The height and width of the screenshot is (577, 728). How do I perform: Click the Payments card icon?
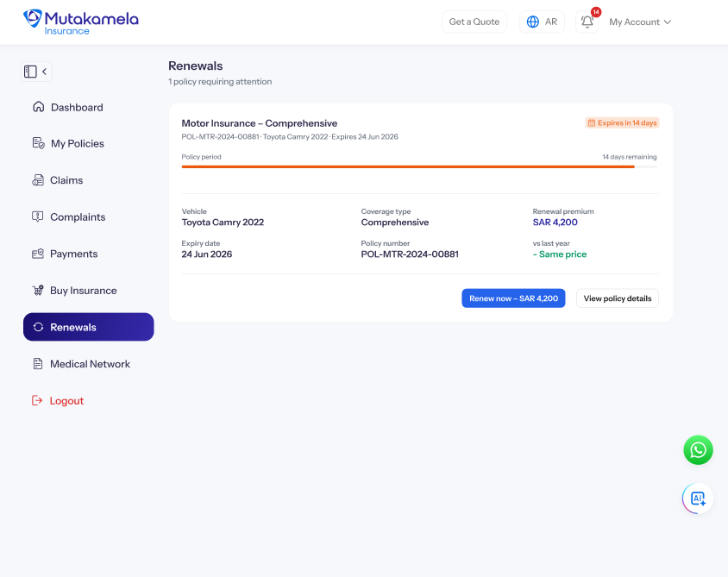38,254
